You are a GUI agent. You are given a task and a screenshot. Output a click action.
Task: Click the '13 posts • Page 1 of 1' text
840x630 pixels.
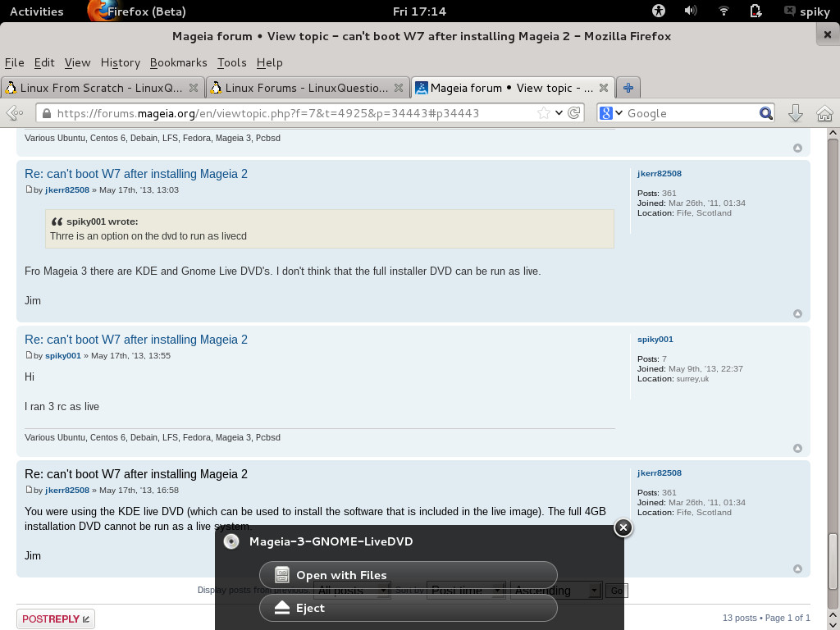[766, 618]
